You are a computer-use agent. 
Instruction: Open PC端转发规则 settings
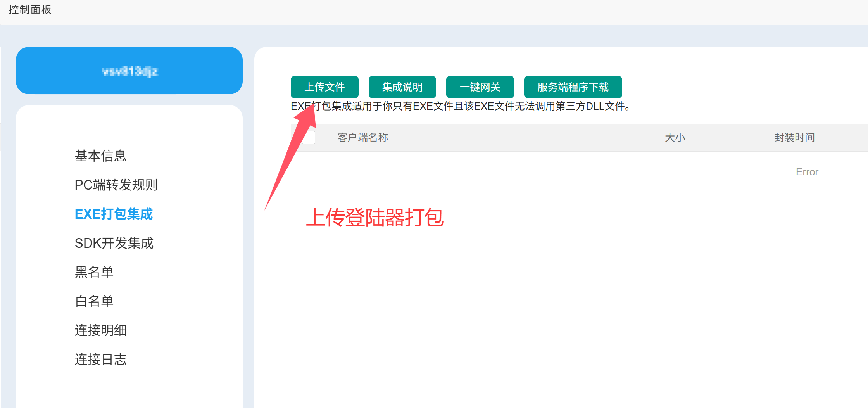point(116,185)
